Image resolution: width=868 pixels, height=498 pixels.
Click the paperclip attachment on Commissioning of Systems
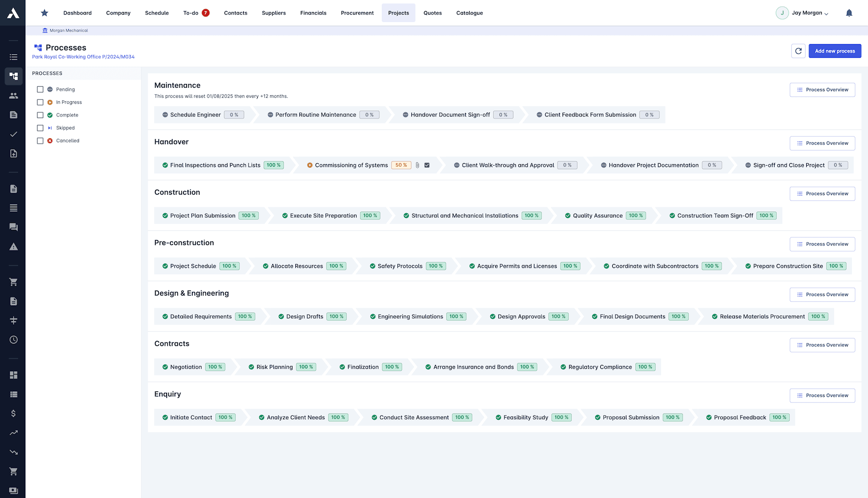click(x=417, y=165)
